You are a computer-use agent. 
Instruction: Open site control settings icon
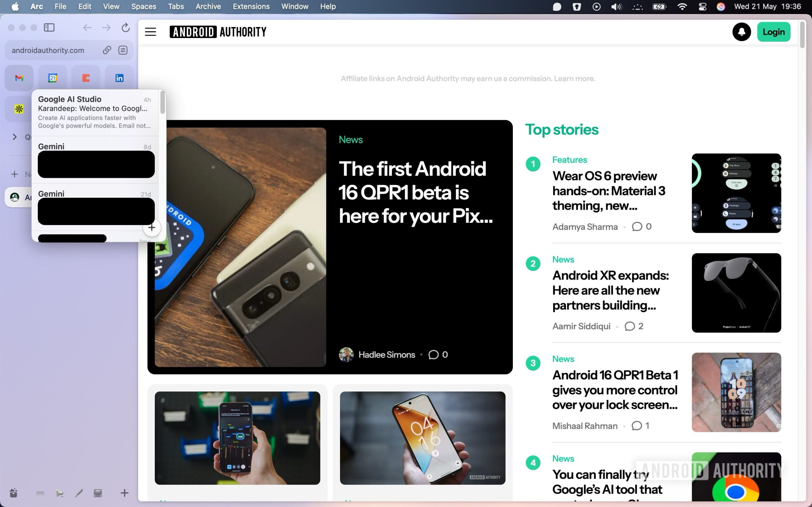click(123, 50)
